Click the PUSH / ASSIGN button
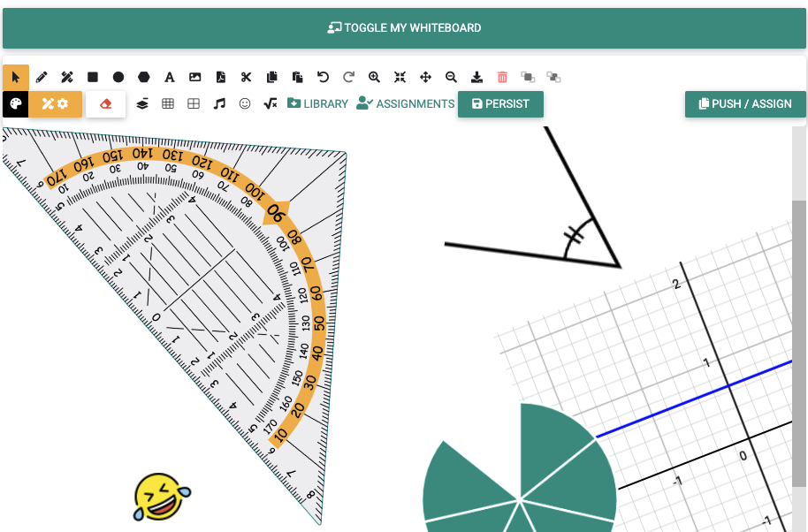 click(x=745, y=104)
